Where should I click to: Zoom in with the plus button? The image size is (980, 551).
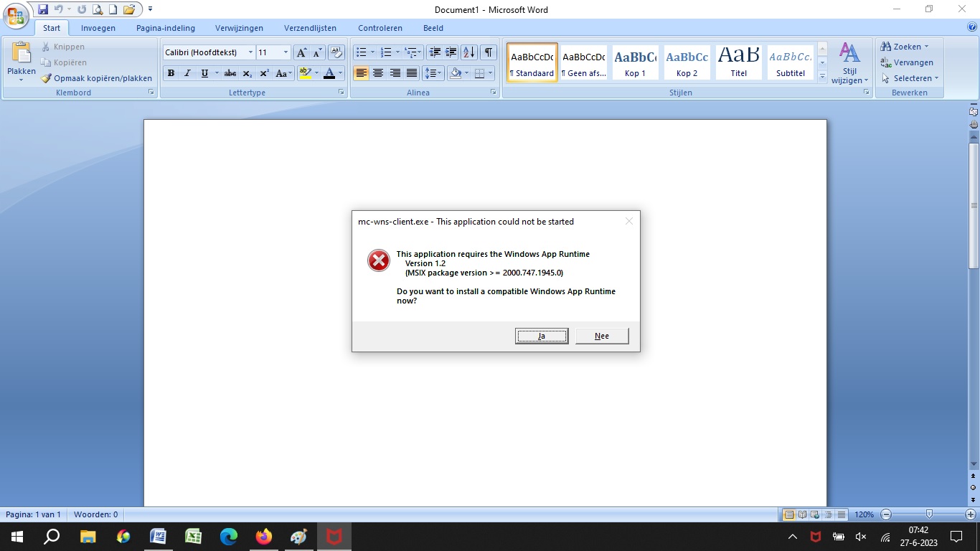coord(971,514)
